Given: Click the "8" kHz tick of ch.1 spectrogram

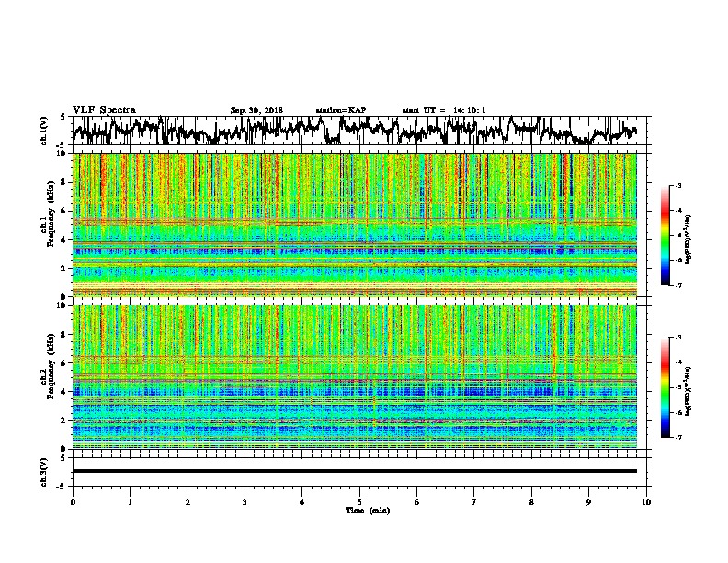Looking at the screenshot, I should click(x=64, y=182).
